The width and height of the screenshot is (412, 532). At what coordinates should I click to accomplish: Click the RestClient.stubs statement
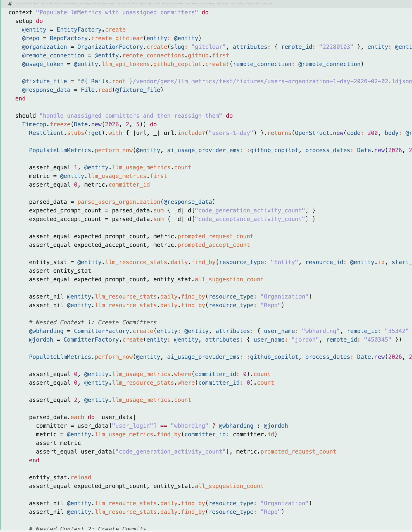56,133
